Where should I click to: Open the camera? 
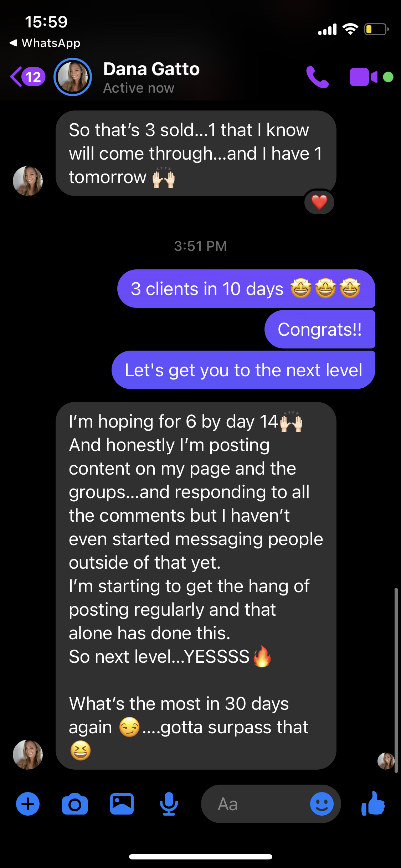coord(75,804)
